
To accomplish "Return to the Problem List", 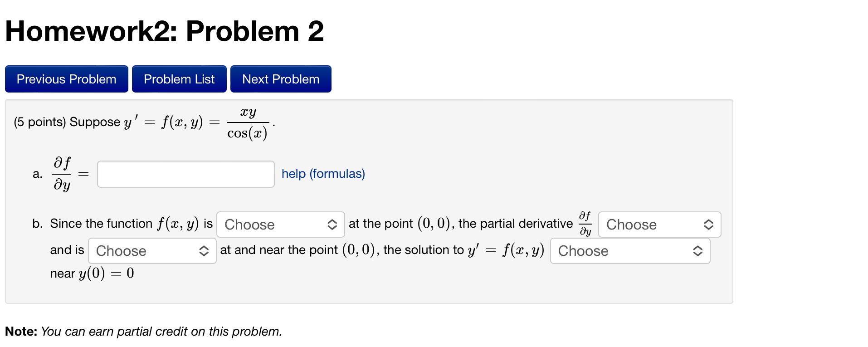I will click(x=179, y=78).
